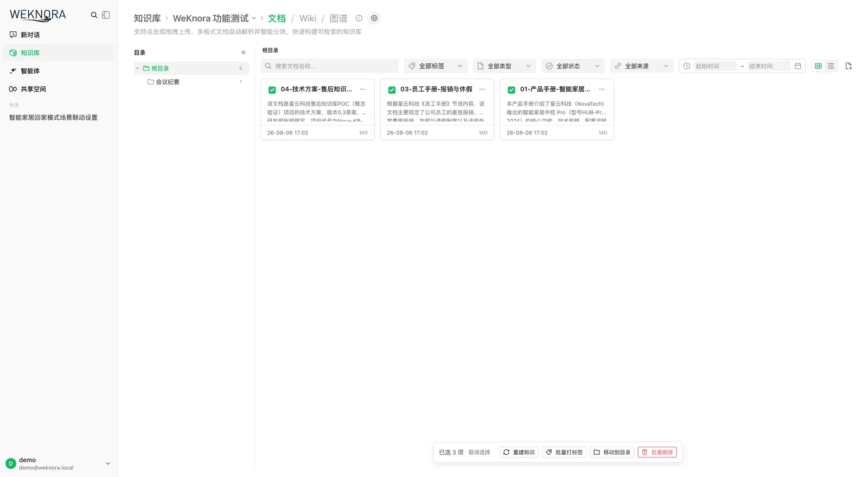The image size is (868, 477).
Task: Collapse the 根目录 tree node chevron
Action: tap(137, 68)
